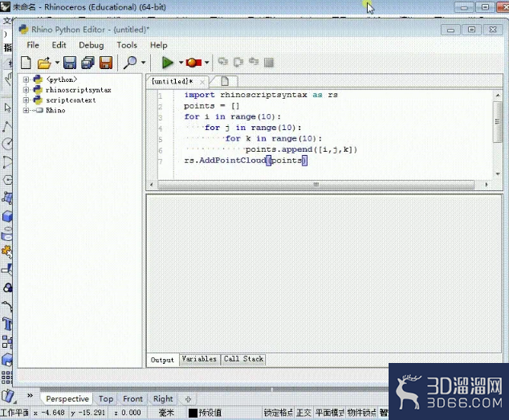Toggle 平面模式 planar mode in status bar
The image size is (509, 420).
point(329,413)
